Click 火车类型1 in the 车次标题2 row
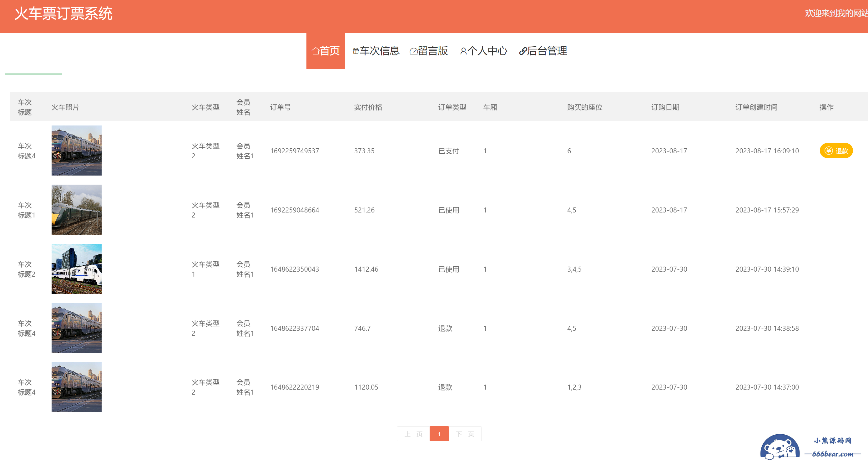Viewport: 868px width, 460px height. (x=205, y=269)
